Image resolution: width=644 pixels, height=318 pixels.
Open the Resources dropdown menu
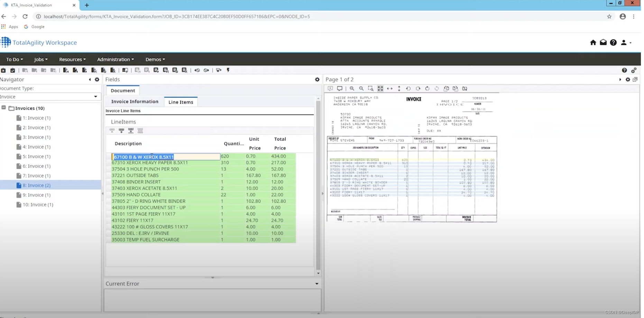[72, 59]
